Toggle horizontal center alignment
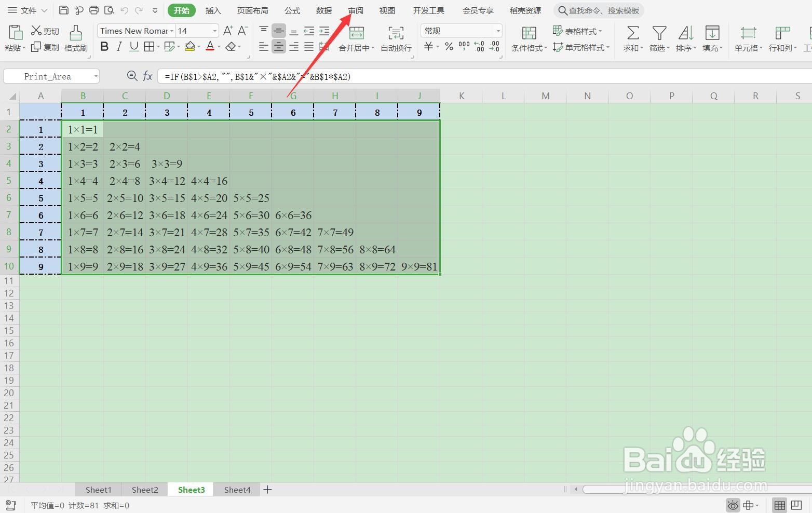Screen dimensions: 812x513 tap(279, 47)
